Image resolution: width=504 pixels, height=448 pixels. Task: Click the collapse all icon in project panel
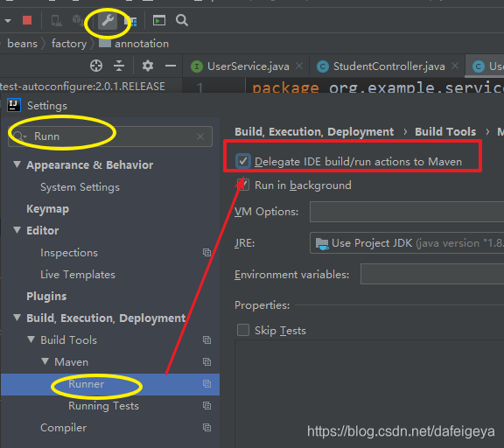[x=119, y=66]
